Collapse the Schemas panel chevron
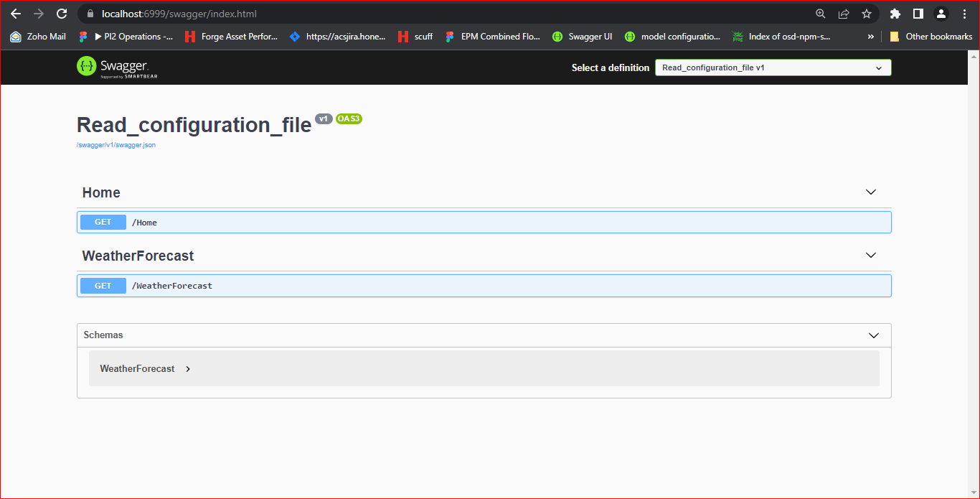Viewport: 980px width, 499px height. pos(873,335)
